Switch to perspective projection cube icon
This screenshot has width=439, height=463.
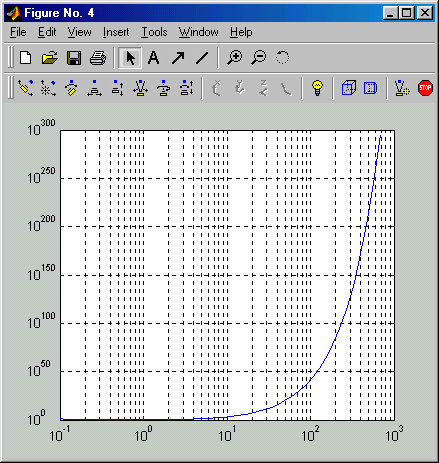click(x=370, y=88)
